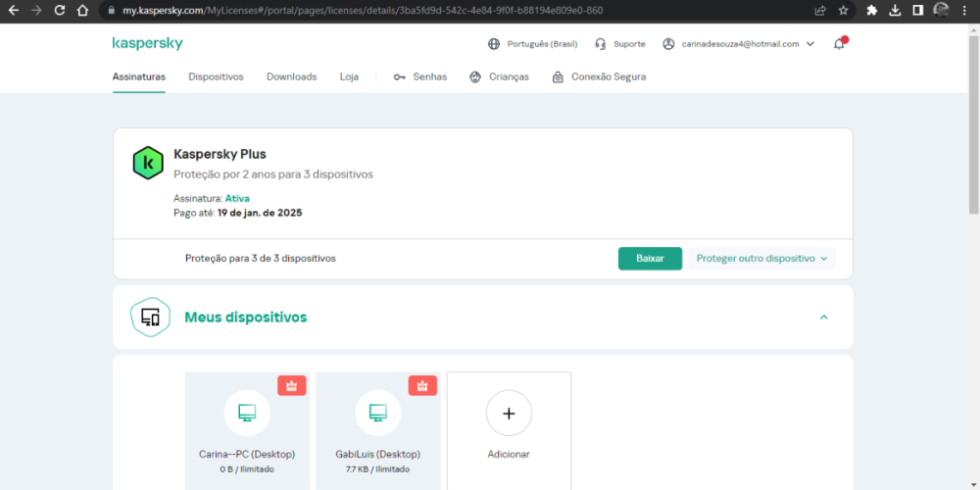Viewport: 980px width, 490px height.
Task: Select the Carina--PC (Desktop) label
Action: pyautogui.click(x=247, y=455)
